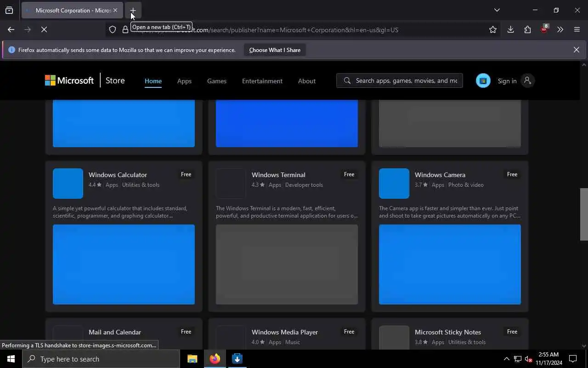The height and width of the screenshot is (368, 588).
Task: Click the Windows Terminal screenshot thumbnail
Action: tap(287, 264)
